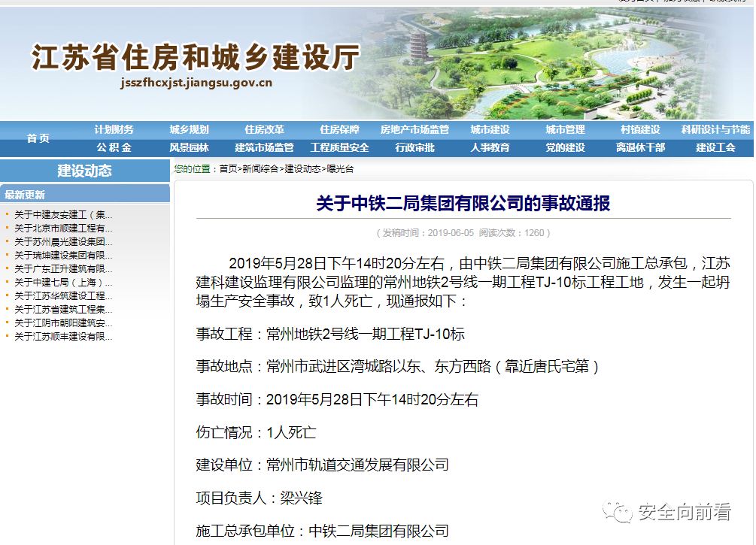Click 建设动态 in the breadcrumb trail
The image size is (756, 545).
pyautogui.click(x=302, y=169)
